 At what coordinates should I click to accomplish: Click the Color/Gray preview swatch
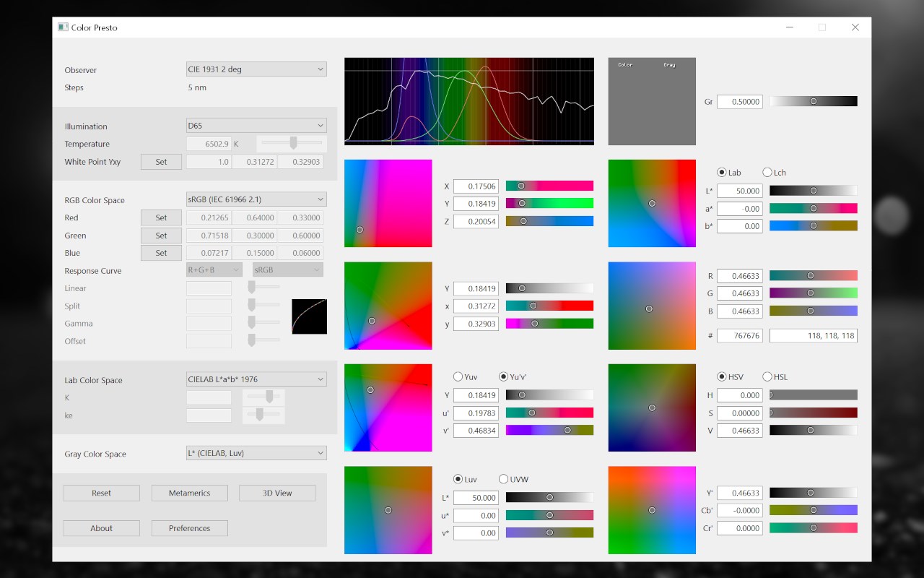coord(652,101)
